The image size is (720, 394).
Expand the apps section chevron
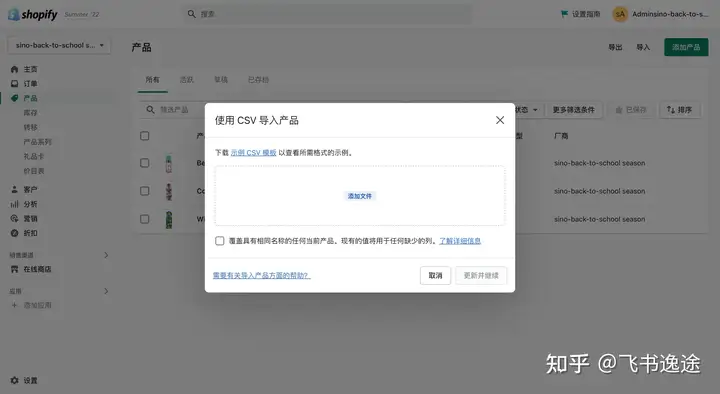[106, 291]
